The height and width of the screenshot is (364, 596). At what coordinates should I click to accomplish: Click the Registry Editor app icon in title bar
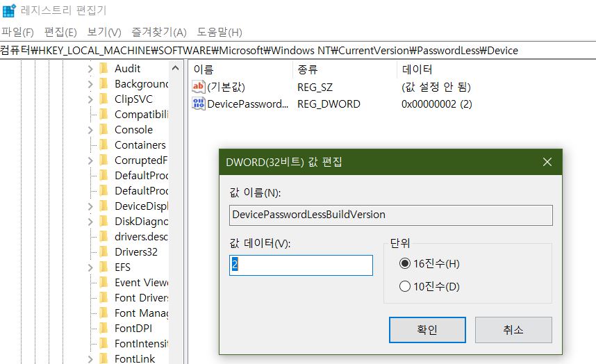point(9,10)
